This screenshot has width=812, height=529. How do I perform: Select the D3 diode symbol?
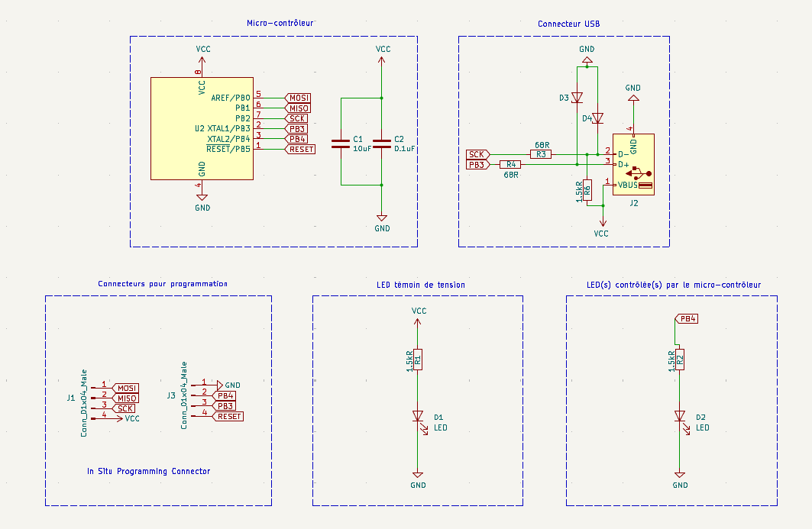point(577,98)
